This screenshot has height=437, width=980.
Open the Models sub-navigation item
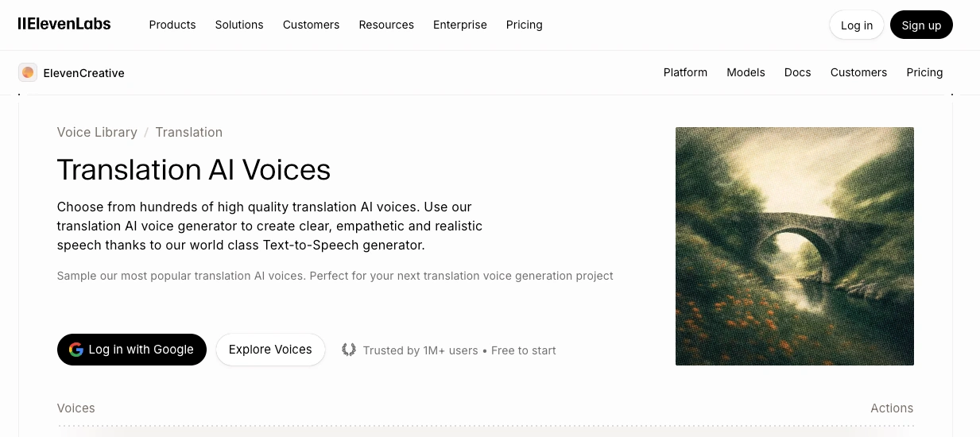(746, 72)
